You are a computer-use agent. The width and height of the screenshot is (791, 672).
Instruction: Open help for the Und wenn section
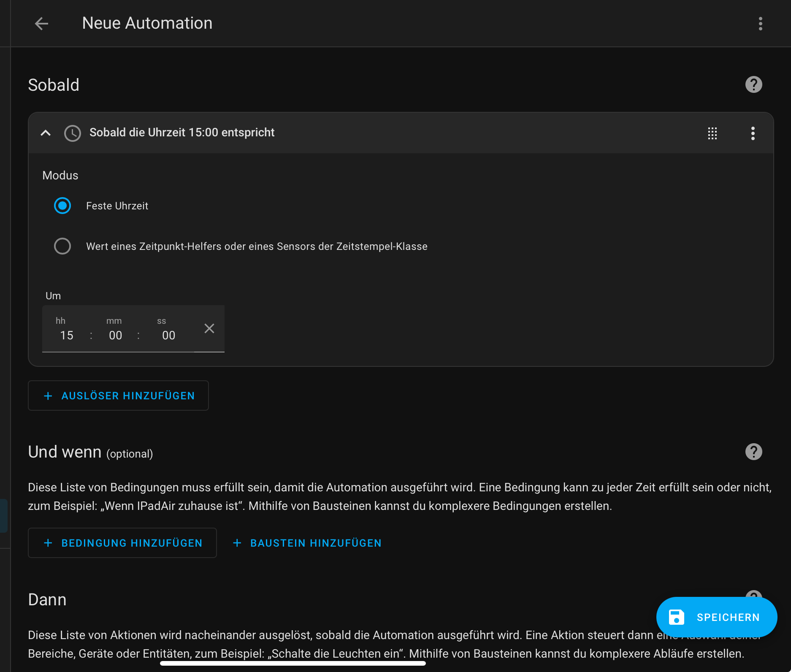[753, 452]
